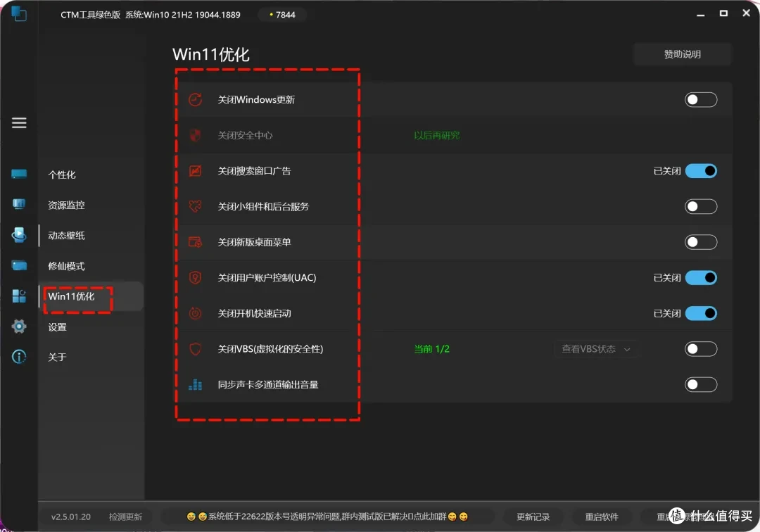The image size is (760, 532).
Task: Click the 关闭Windows更新 label
Action: click(256, 100)
